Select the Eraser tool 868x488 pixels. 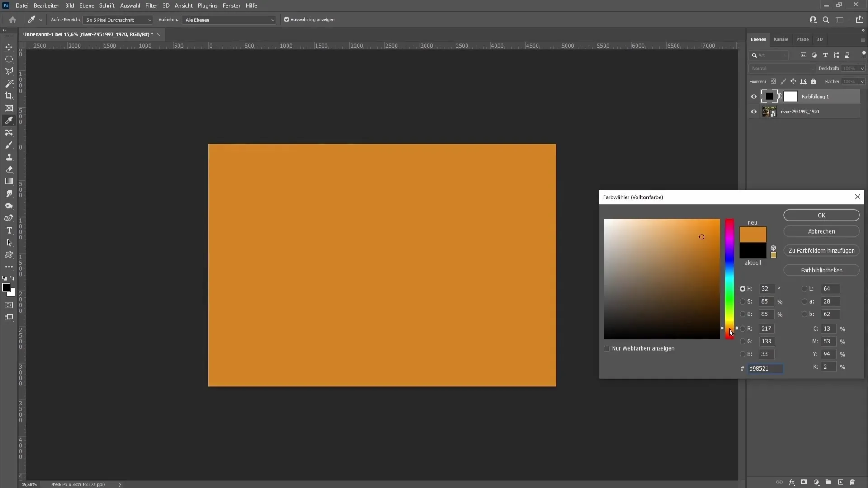(x=9, y=169)
